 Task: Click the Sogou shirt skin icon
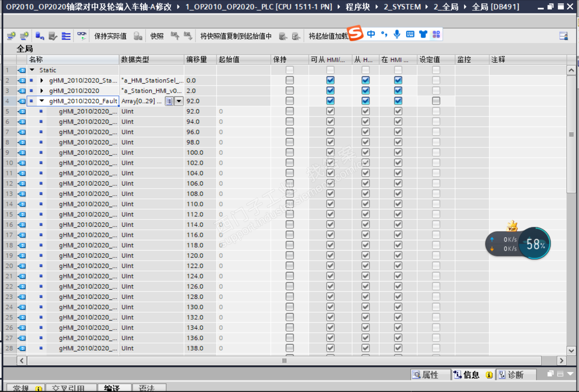tap(423, 34)
